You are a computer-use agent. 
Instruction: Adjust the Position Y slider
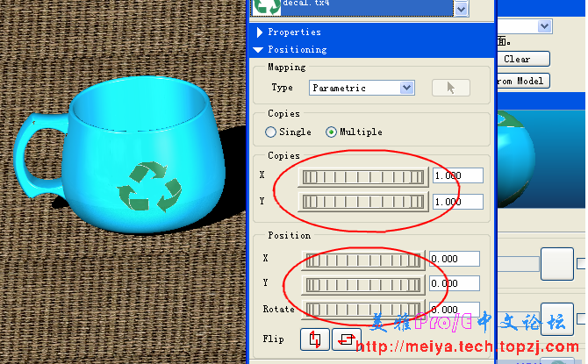[x=363, y=285]
